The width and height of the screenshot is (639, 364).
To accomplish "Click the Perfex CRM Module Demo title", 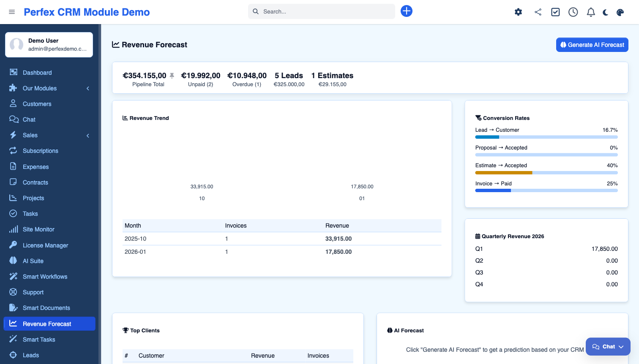I will coord(87,12).
